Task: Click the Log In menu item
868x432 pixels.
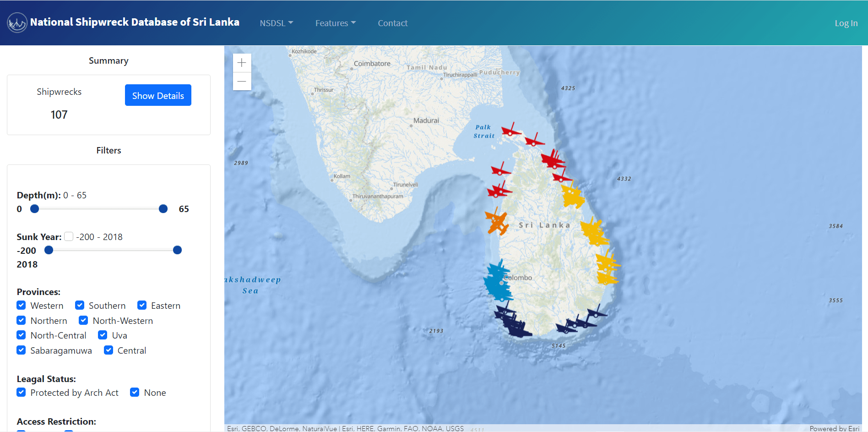Action: [846, 23]
